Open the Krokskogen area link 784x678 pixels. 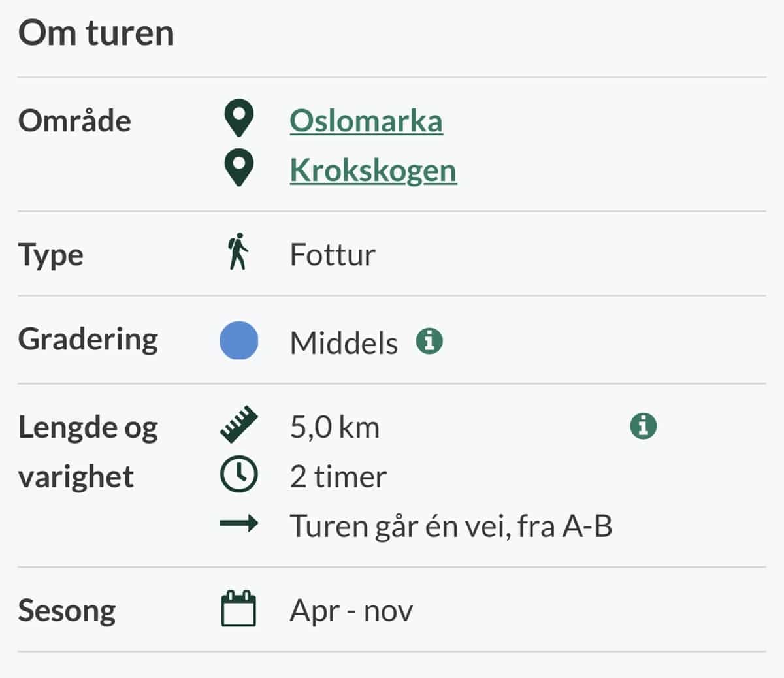[x=373, y=170]
